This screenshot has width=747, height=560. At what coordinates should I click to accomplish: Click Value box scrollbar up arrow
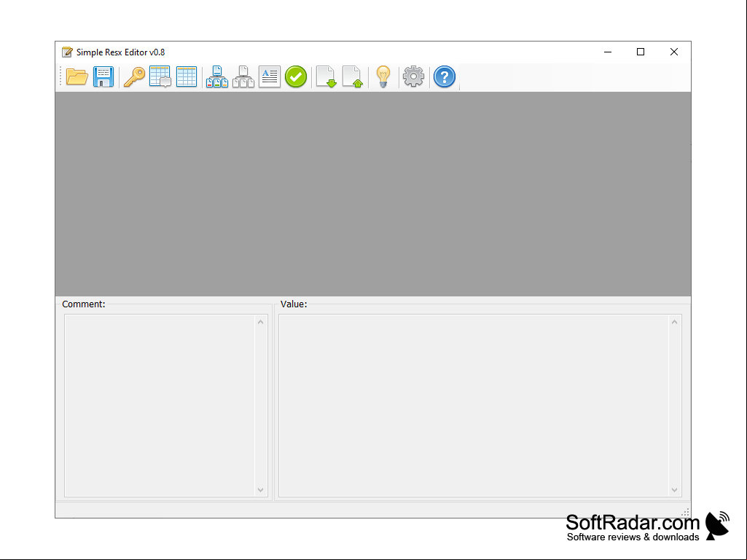click(x=674, y=323)
